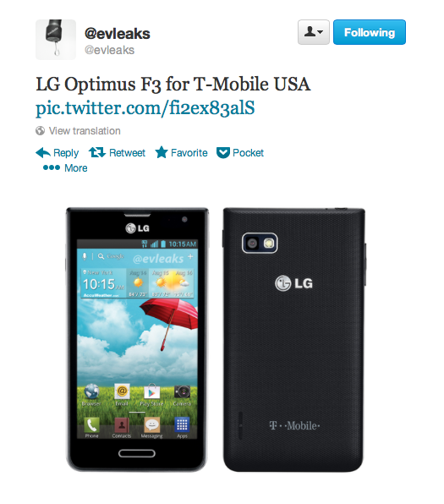Toggle the Following button
The width and height of the screenshot is (444, 504).
point(370,32)
